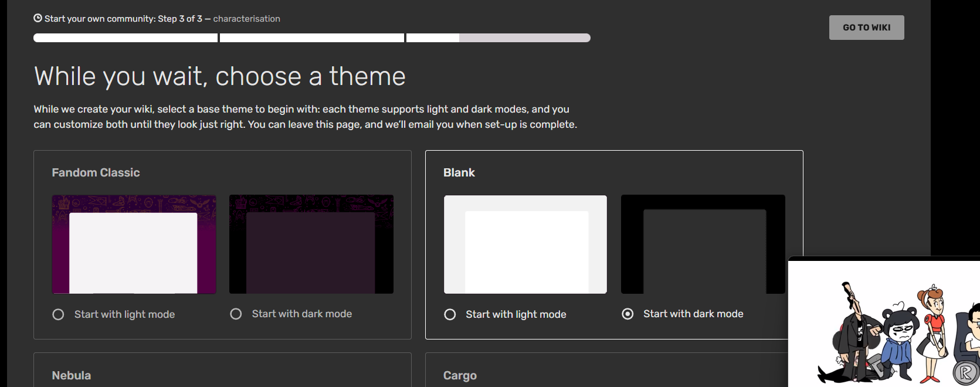Pick the Blank dark mode preview image
Screen dimensions: 980x387
click(x=703, y=244)
